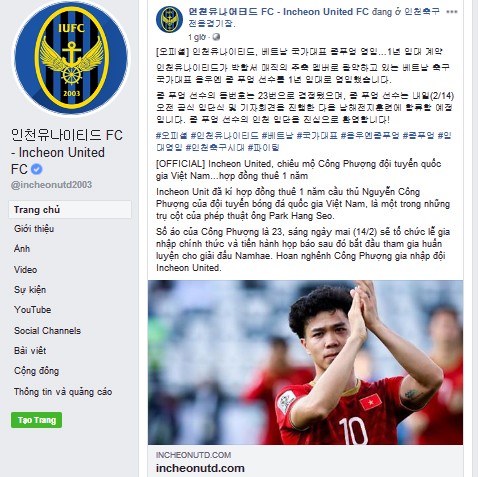The width and height of the screenshot is (478, 477).
Task: Click the Công Phượng player photo
Action: coord(305,362)
